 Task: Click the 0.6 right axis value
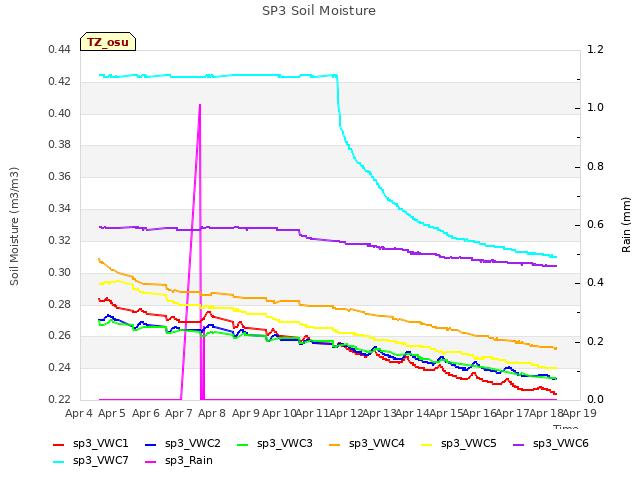click(595, 224)
